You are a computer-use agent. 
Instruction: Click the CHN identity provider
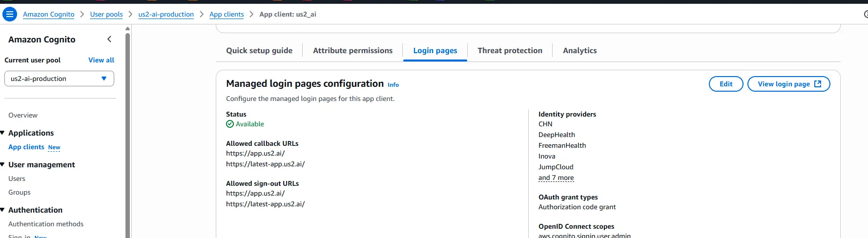pyautogui.click(x=545, y=124)
